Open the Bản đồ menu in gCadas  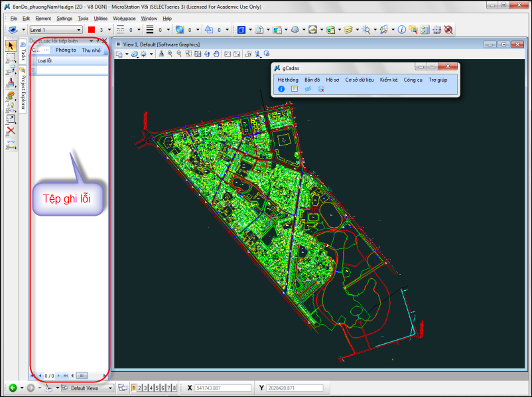coord(312,79)
